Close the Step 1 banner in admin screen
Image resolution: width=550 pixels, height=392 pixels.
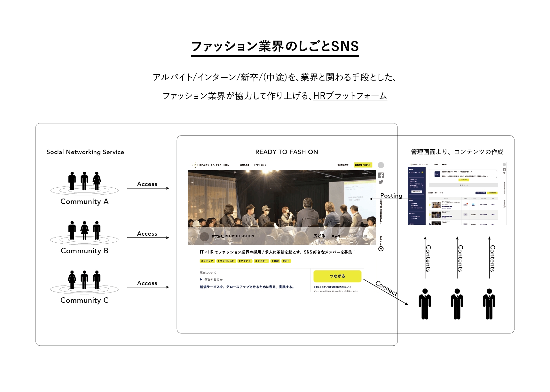click(497, 170)
